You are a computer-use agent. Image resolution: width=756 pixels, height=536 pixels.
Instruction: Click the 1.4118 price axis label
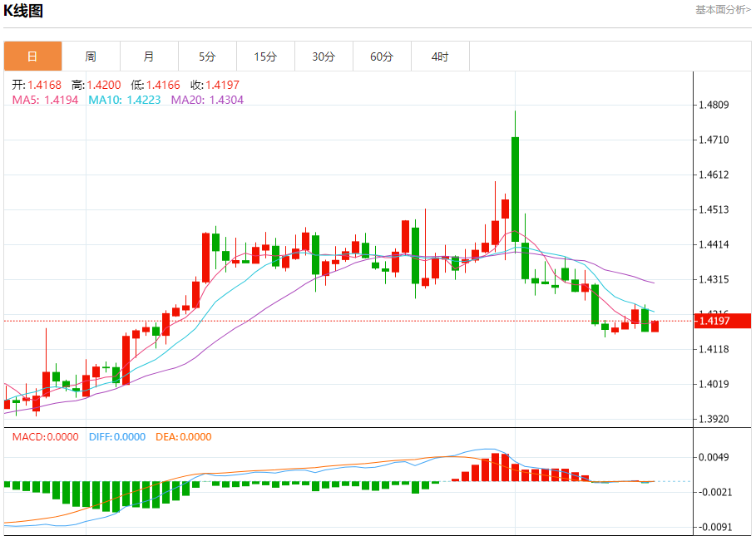(x=714, y=349)
